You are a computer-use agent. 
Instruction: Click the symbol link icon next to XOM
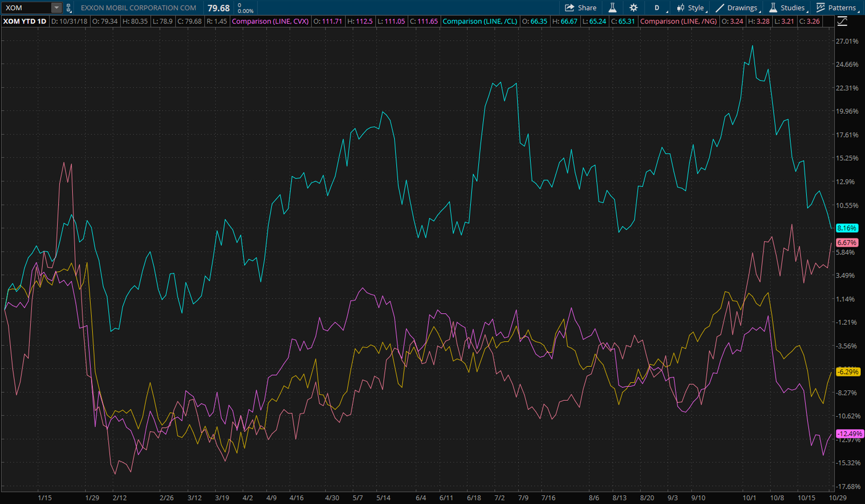(69, 8)
